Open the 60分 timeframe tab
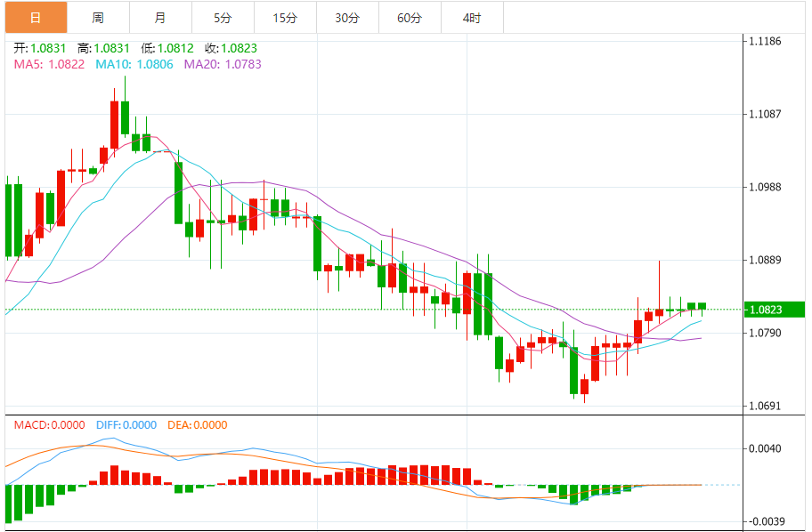 (x=410, y=18)
